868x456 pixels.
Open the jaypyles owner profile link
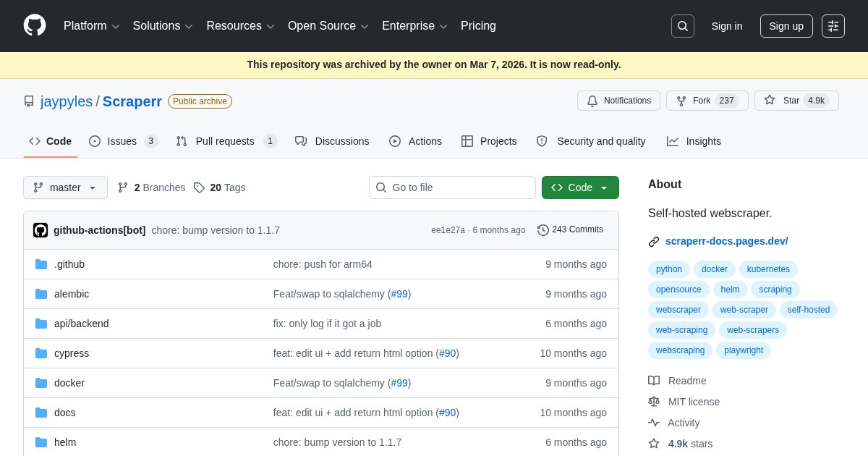pyautogui.click(x=67, y=101)
